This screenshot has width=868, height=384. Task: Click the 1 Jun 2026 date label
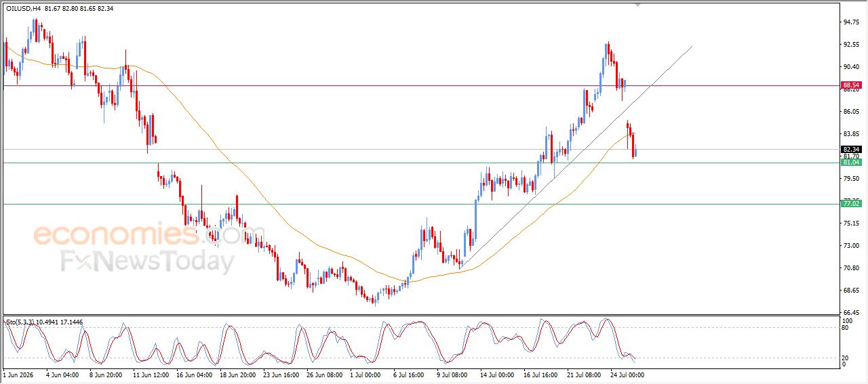[x=18, y=374]
